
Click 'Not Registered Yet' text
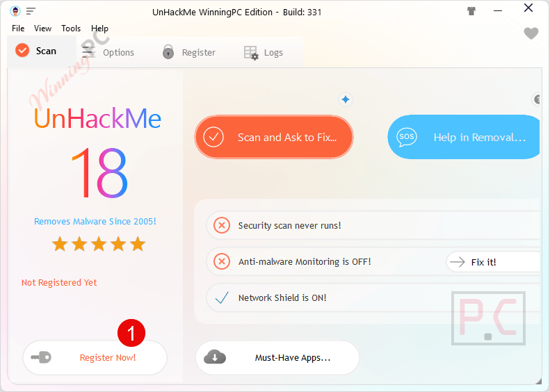pos(59,283)
